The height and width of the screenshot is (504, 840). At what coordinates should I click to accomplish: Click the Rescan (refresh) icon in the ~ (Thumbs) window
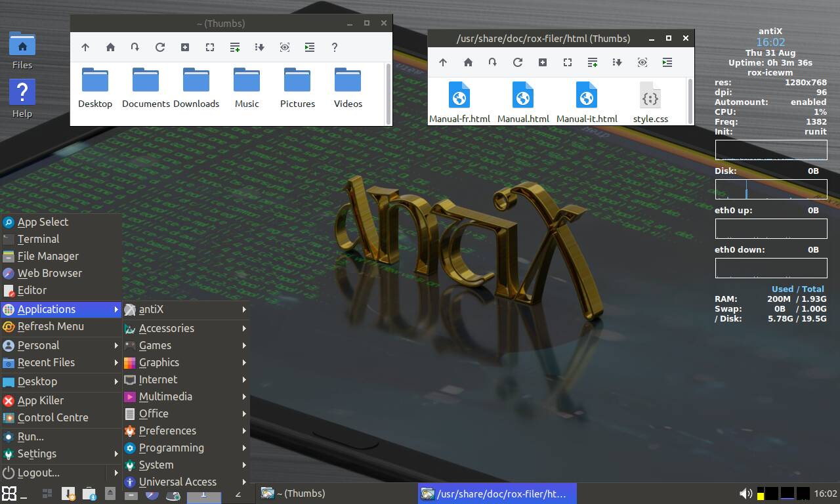coord(160,47)
